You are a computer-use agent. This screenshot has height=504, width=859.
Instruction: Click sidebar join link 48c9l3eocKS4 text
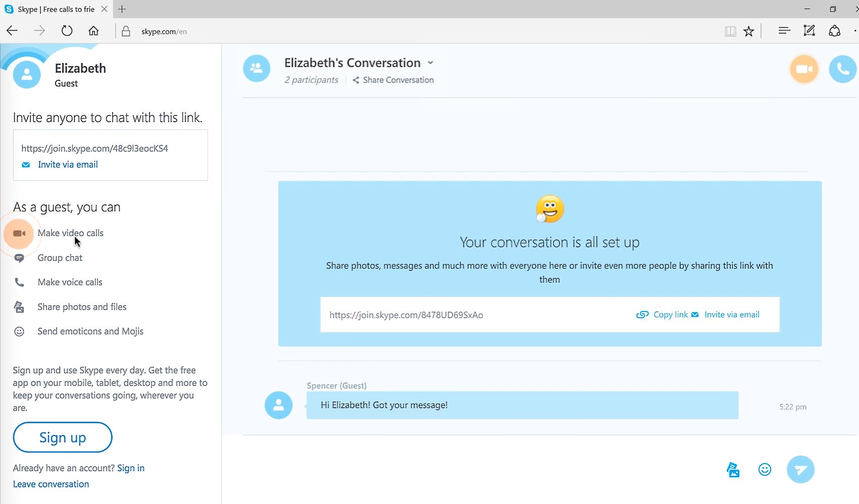tap(94, 148)
